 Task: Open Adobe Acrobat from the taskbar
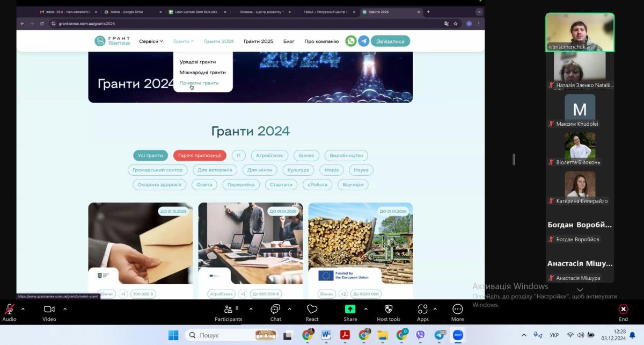[x=345, y=335]
